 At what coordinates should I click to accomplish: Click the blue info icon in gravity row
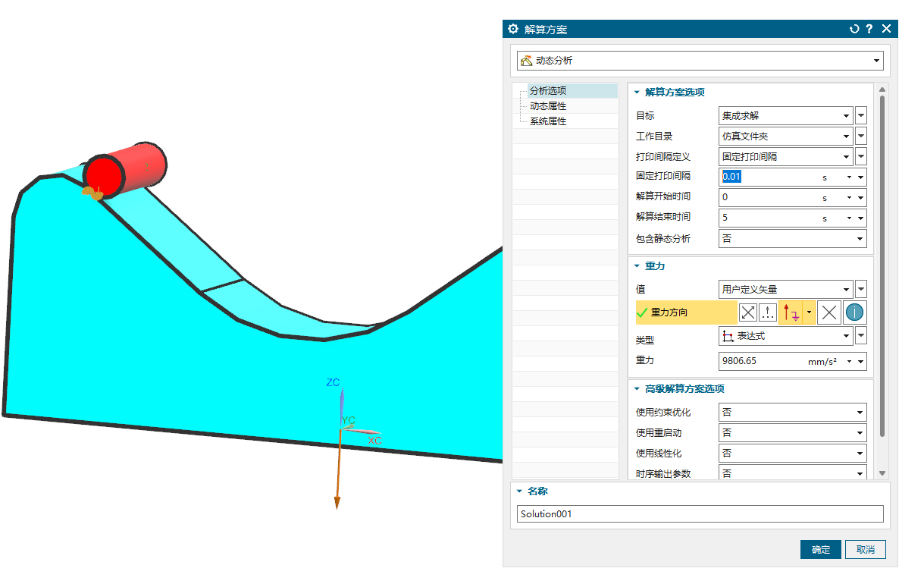click(855, 312)
